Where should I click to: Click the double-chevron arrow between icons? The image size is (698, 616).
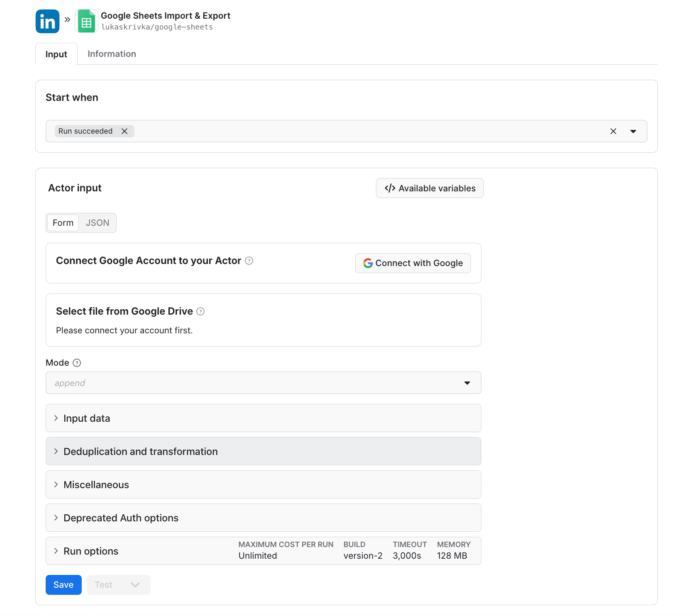pos(67,20)
